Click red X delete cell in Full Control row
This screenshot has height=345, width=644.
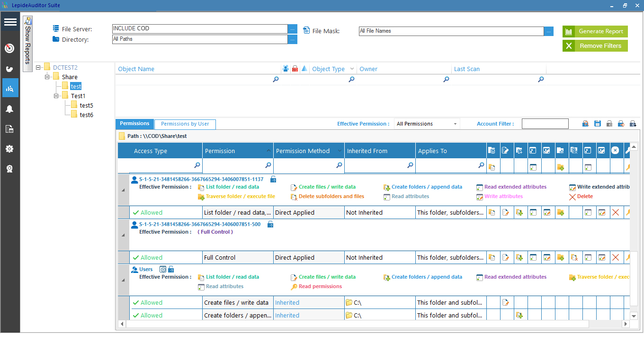click(616, 258)
